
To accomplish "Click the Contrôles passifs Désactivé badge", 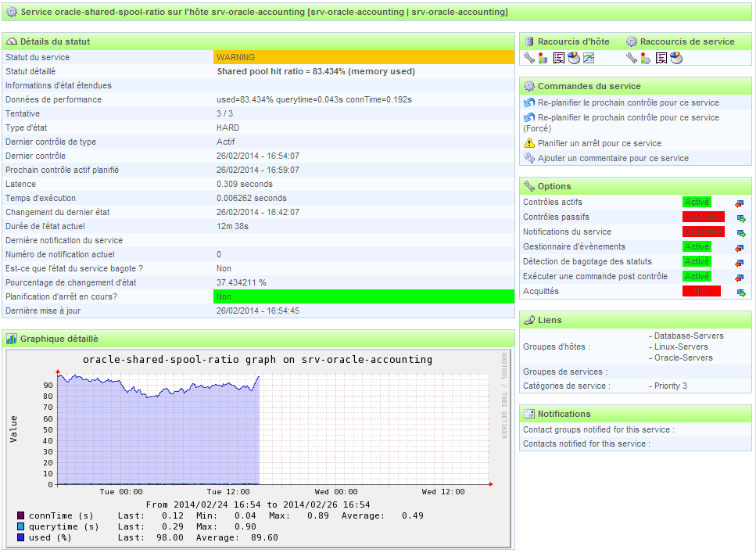I will [x=704, y=217].
